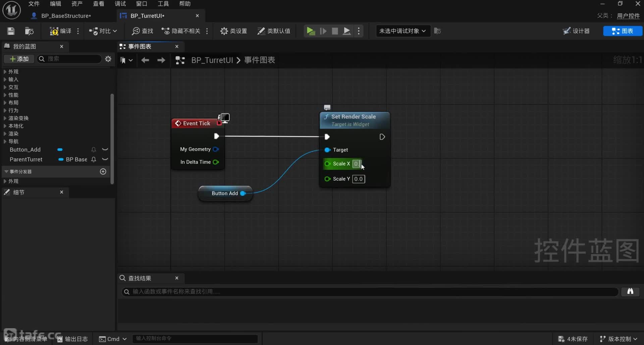Click the Browse to asset icon

(x=30, y=31)
